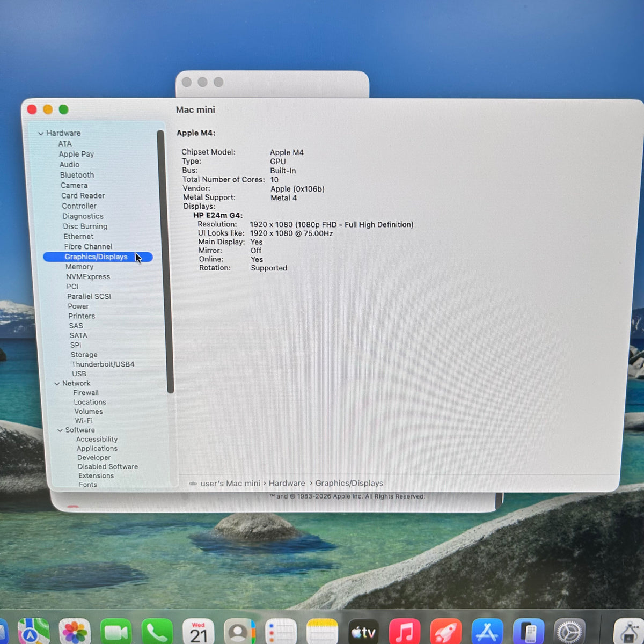Select Diagnostics in the sidebar
This screenshot has width=644, height=644.
click(83, 216)
